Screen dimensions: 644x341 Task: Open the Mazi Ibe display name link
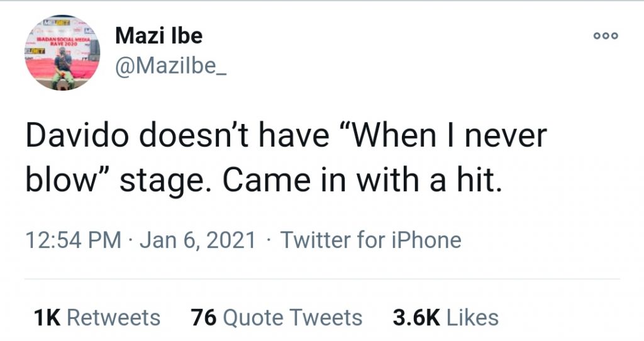(x=158, y=36)
